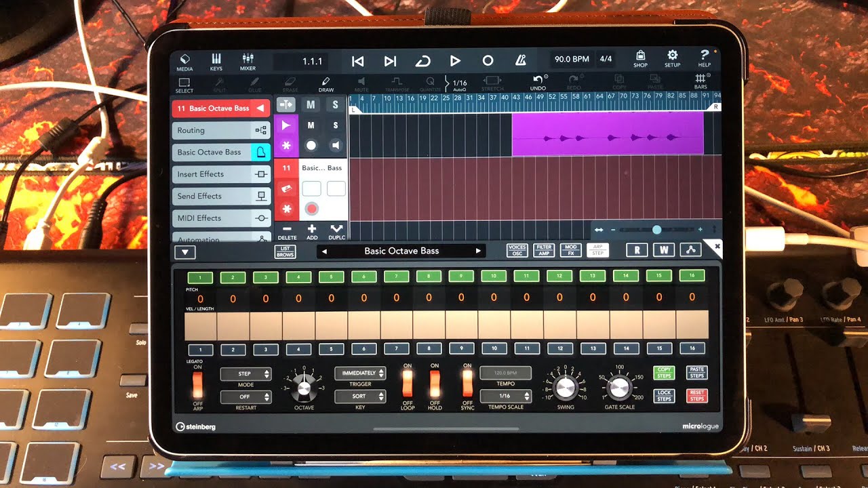Screen dimensions: 868x488
Task: Enable automation Read with the R button
Action: (637, 250)
